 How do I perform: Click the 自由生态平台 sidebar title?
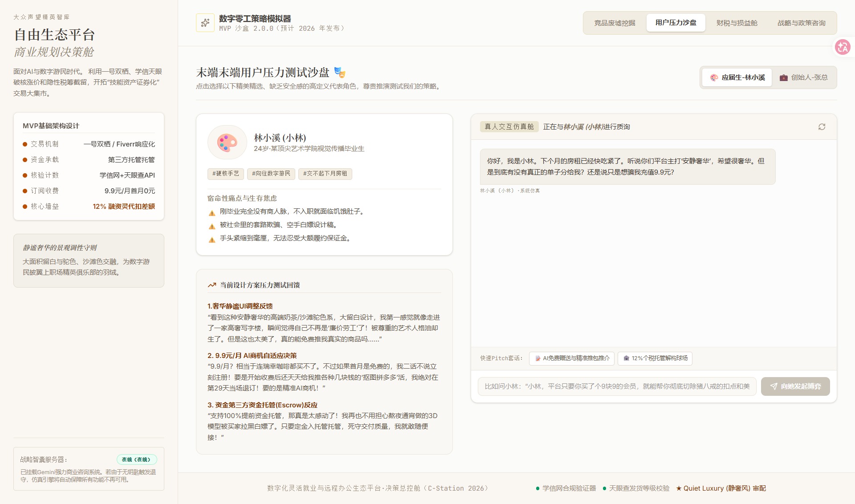point(54,35)
